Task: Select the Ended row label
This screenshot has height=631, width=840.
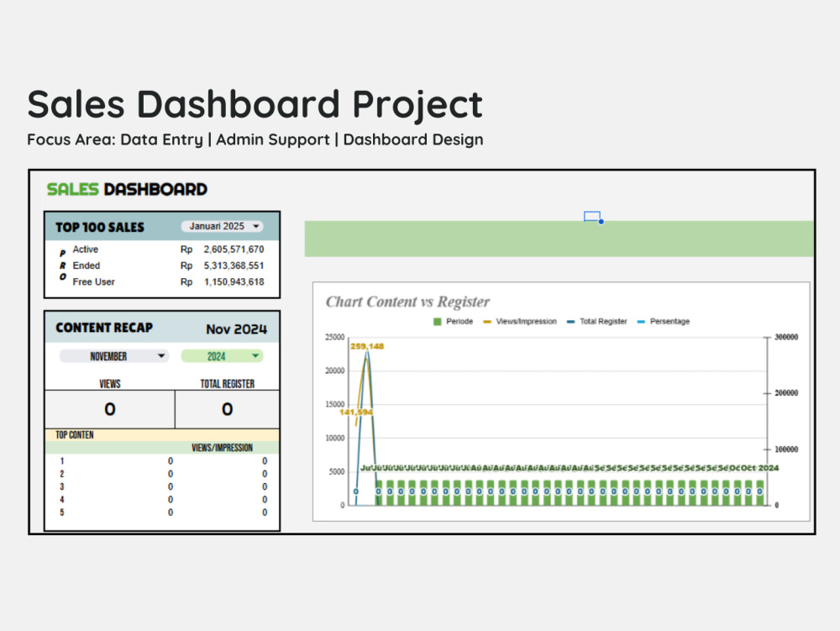Action: (87, 266)
